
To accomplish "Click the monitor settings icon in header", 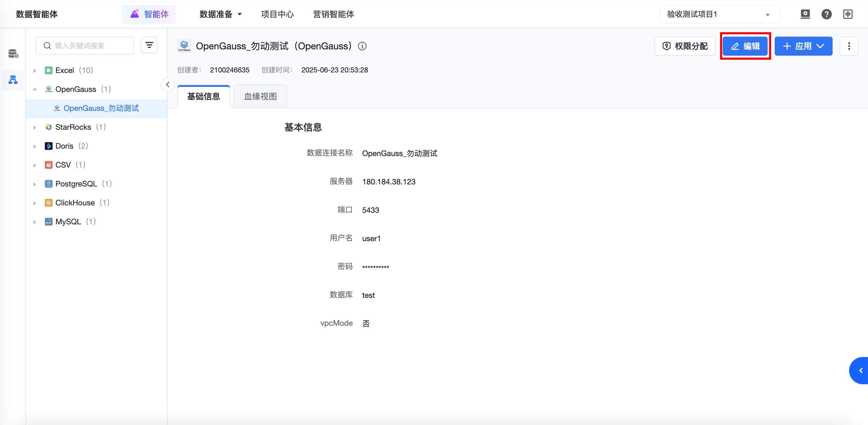I will pyautogui.click(x=805, y=14).
